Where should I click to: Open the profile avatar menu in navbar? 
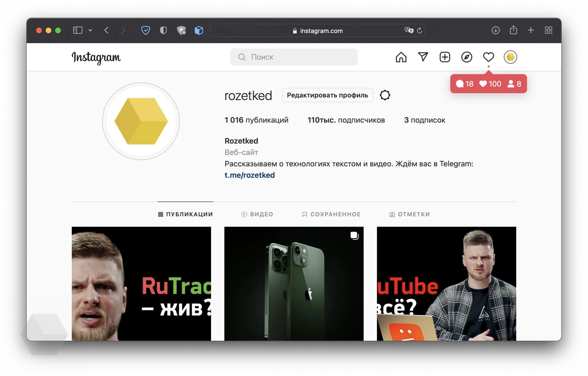[510, 57]
